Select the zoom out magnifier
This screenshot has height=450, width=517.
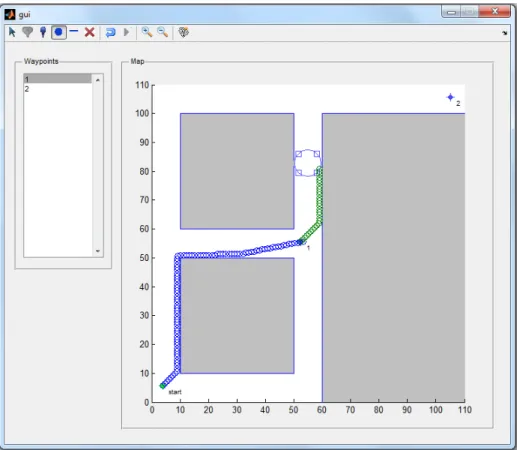click(162, 32)
